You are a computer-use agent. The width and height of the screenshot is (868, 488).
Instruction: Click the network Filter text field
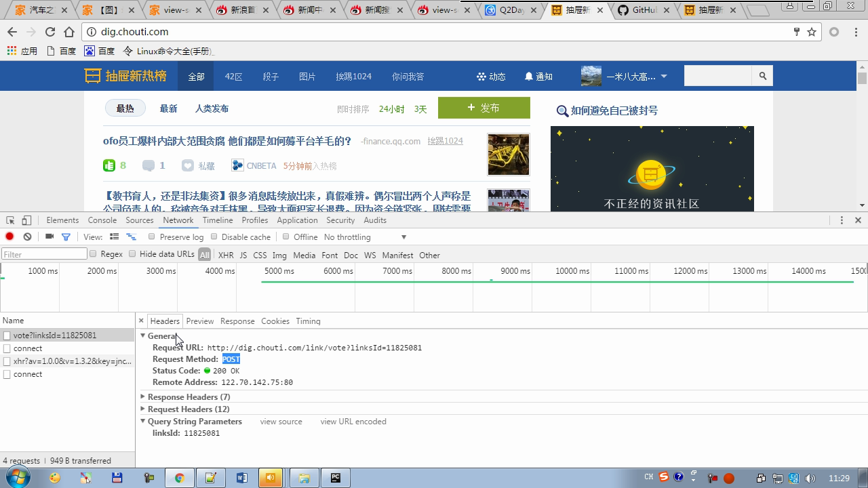pos(44,254)
